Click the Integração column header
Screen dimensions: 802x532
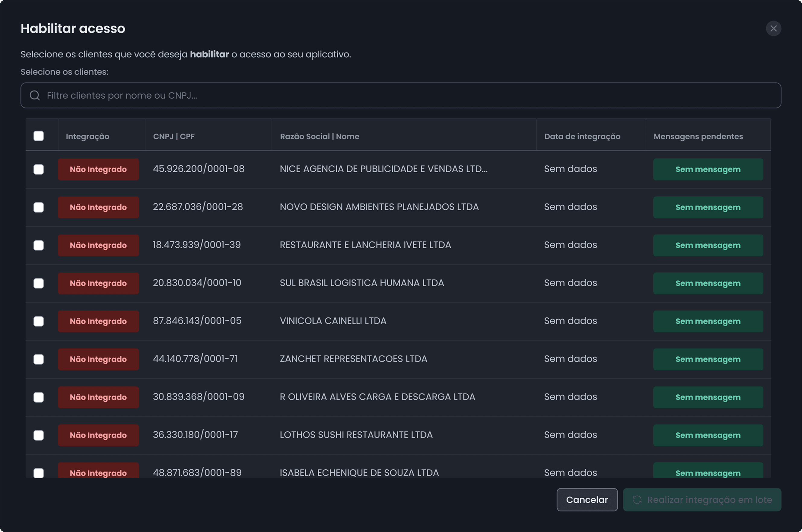88,136
